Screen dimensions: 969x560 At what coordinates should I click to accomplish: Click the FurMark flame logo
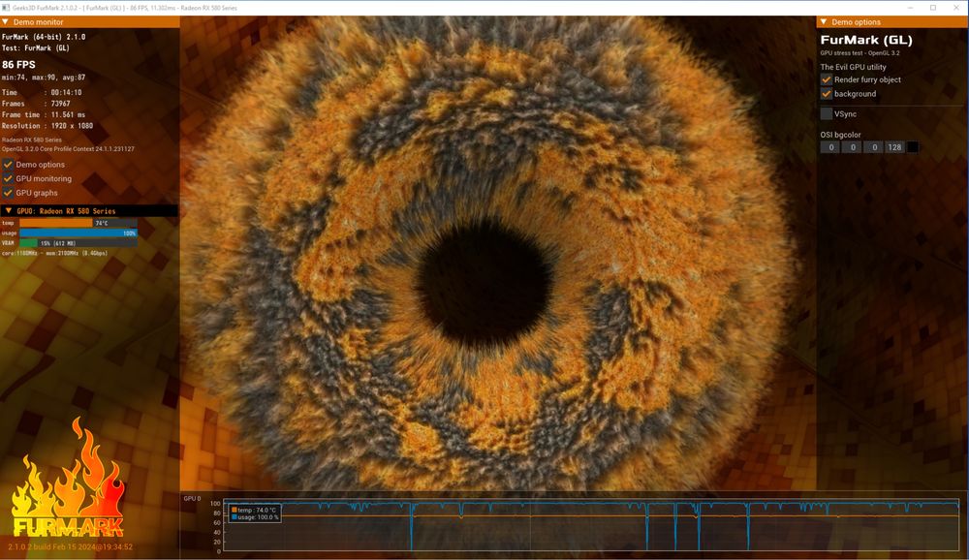coord(68,478)
